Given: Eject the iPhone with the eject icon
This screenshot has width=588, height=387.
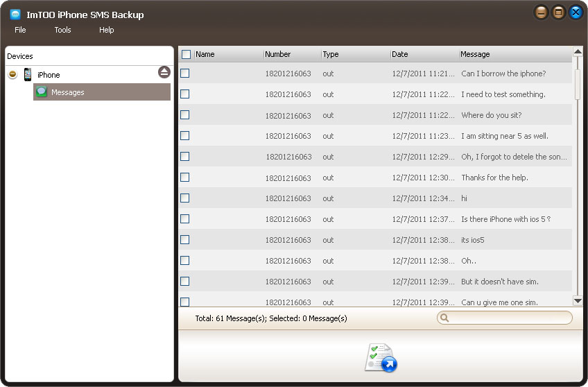Looking at the screenshot, I should (x=164, y=72).
